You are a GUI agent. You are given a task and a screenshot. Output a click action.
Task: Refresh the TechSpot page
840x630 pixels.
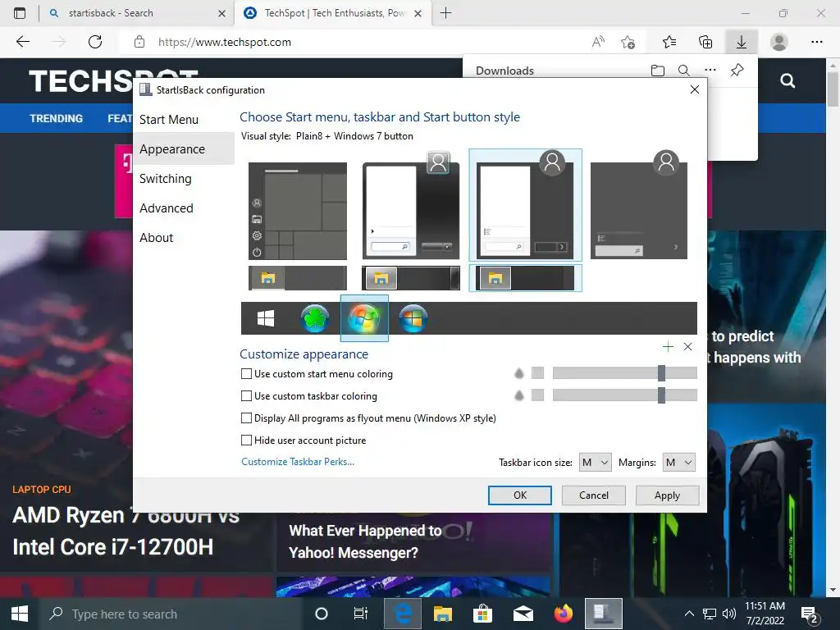pos(95,42)
